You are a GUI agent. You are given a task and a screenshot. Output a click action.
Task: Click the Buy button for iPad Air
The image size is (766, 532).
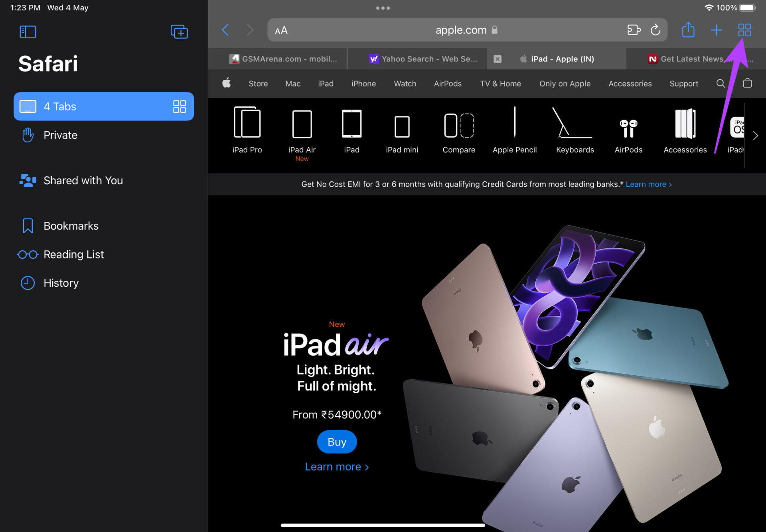(x=336, y=441)
